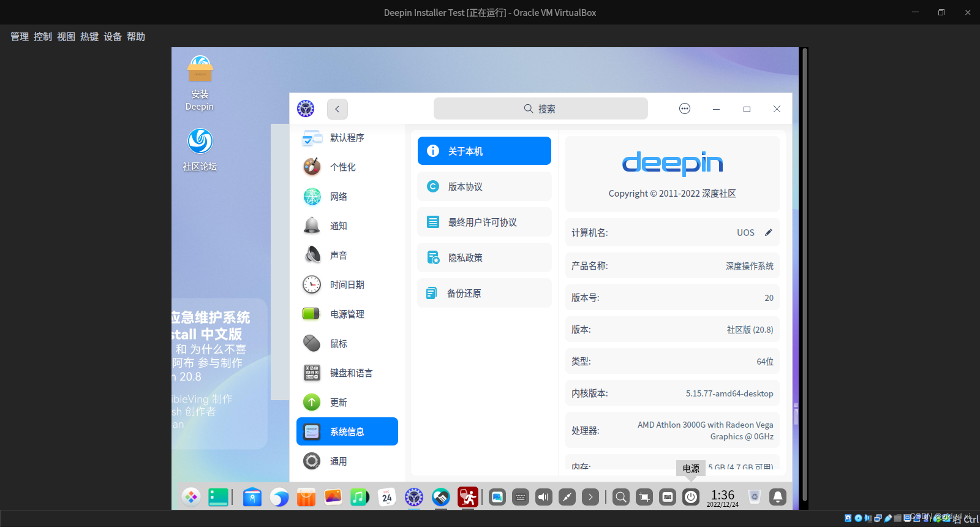Open the 通知 notification settings
This screenshot has width=980, height=527.
pos(347,226)
